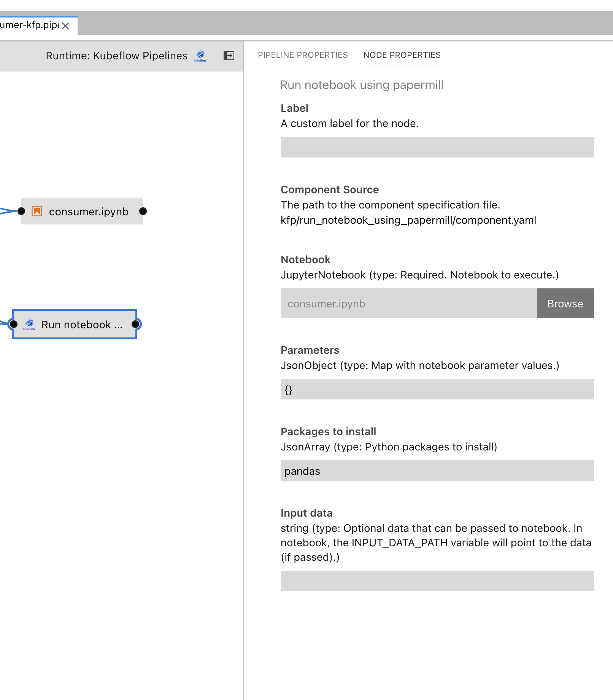This screenshot has width=613, height=700.
Task: Click the input port of Run notebook node
Action: 14,324
